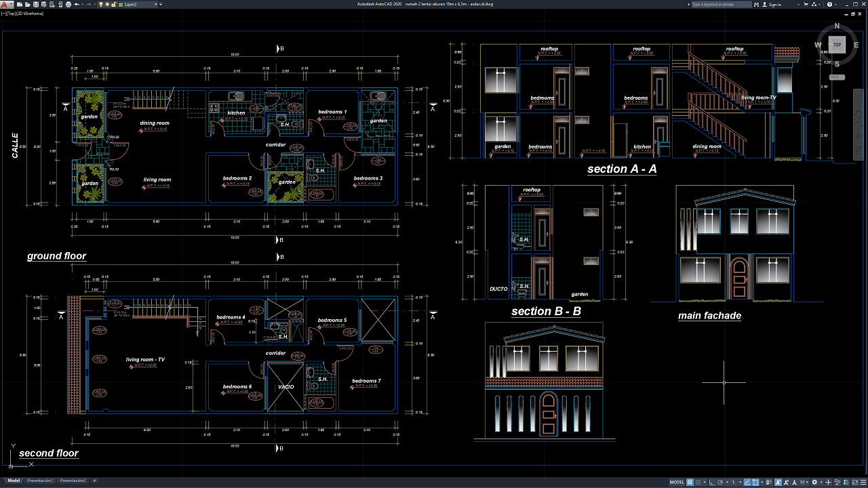Open the WCS coordinate system dropdown
The height and width of the screenshot is (488, 868).
pos(837,77)
